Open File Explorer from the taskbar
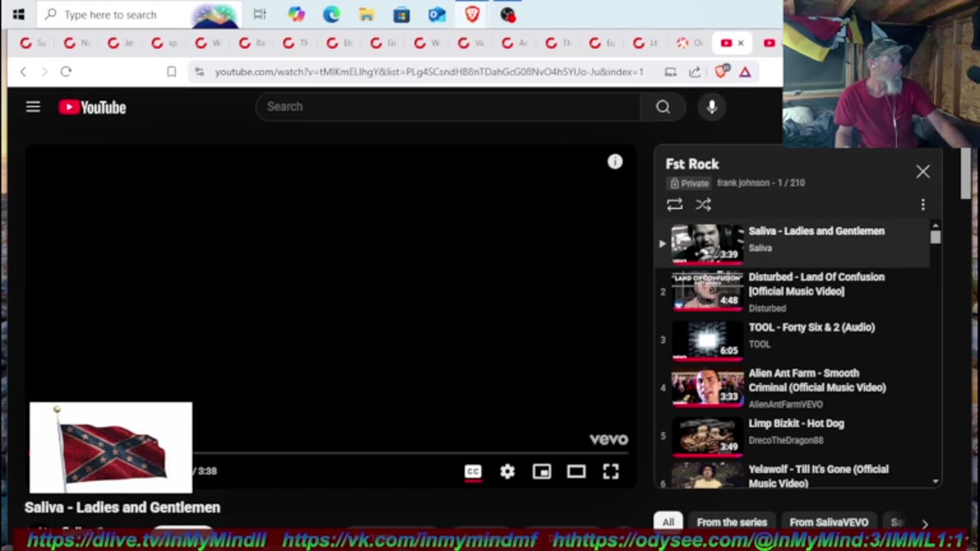This screenshot has width=980, height=551. pyautogui.click(x=367, y=15)
